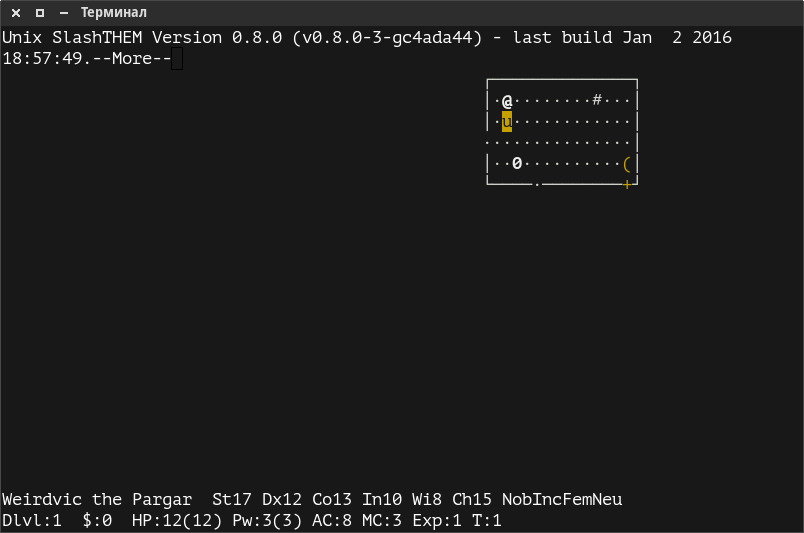The height and width of the screenshot is (533, 804).
Task: Click the 0 boulder symbol
Action: coord(517,163)
